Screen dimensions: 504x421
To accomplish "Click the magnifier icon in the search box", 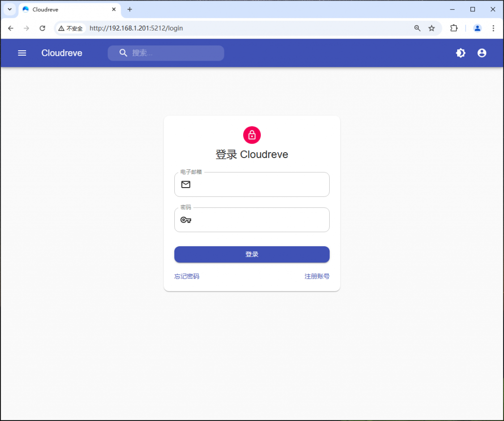I will [123, 53].
